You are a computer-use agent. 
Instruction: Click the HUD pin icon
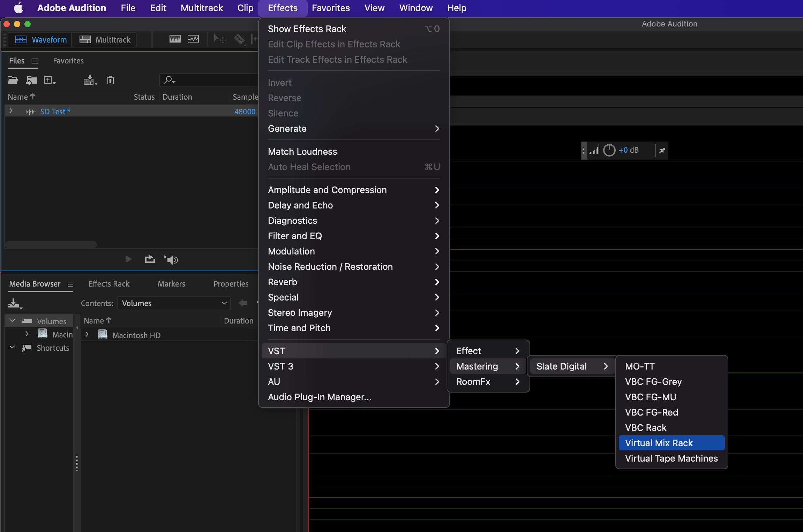point(662,150)
